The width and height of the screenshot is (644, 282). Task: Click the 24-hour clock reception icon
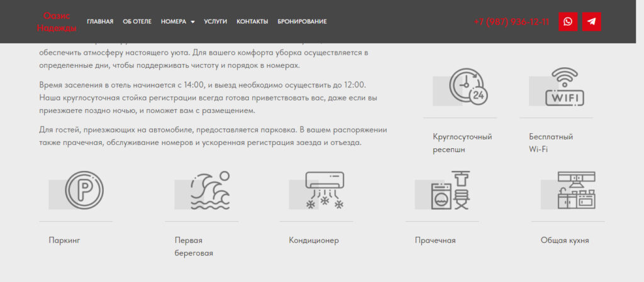[469, 87]
